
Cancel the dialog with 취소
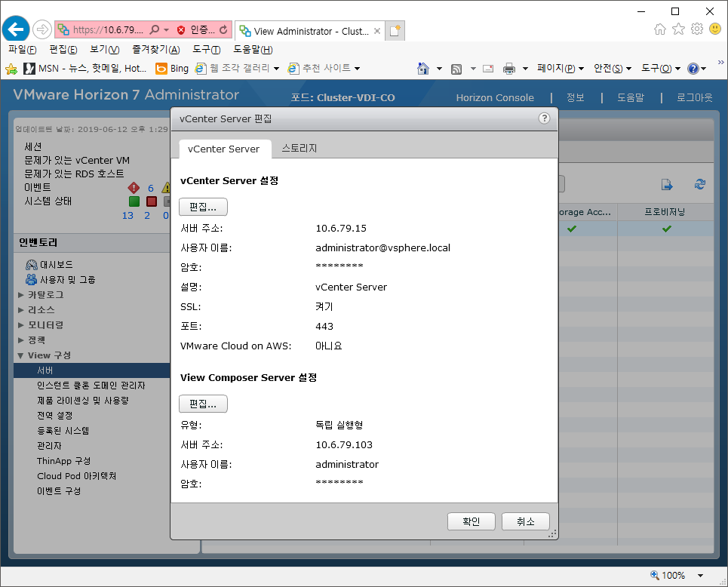[526, 521]
